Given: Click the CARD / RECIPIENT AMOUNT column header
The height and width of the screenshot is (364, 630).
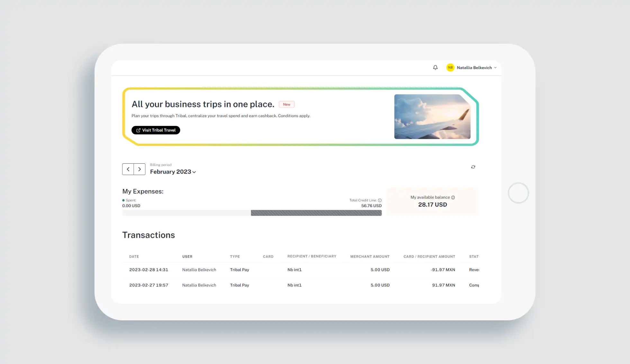Looking at the screenshot, I should pos(429,256).
